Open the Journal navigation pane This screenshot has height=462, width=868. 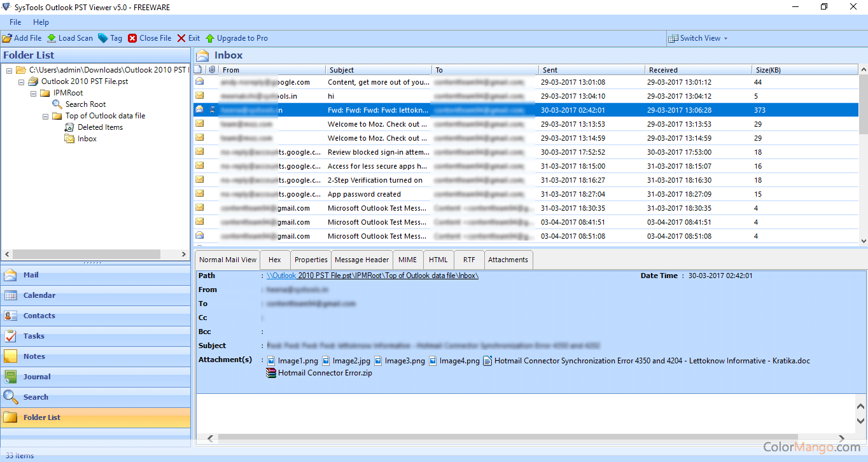tap(95, 377)
